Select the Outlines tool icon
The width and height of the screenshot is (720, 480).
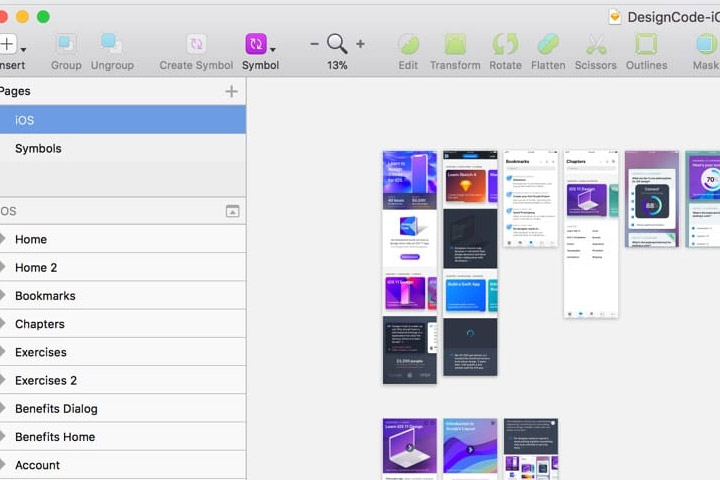646,45
